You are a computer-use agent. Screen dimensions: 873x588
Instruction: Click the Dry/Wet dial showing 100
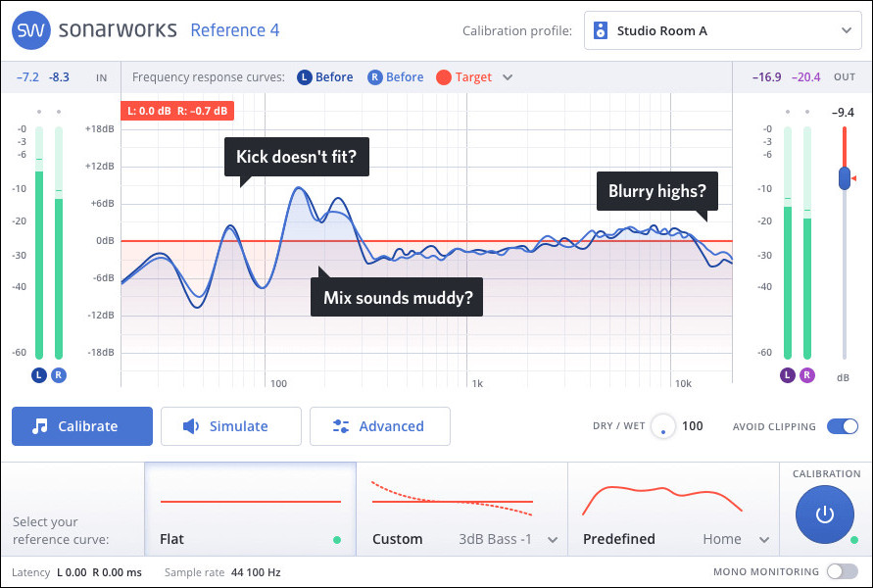tap(662, 425)
